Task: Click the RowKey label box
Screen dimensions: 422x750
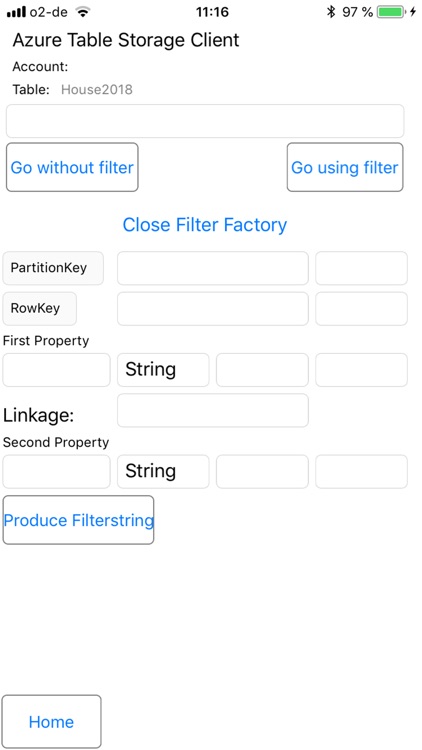Action: click(40, 309)
